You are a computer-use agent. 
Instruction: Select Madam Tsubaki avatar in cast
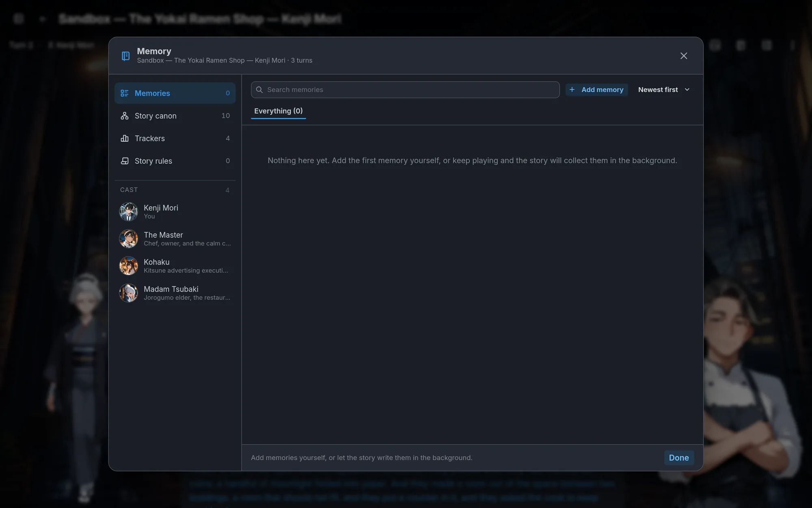pos(128,293)
